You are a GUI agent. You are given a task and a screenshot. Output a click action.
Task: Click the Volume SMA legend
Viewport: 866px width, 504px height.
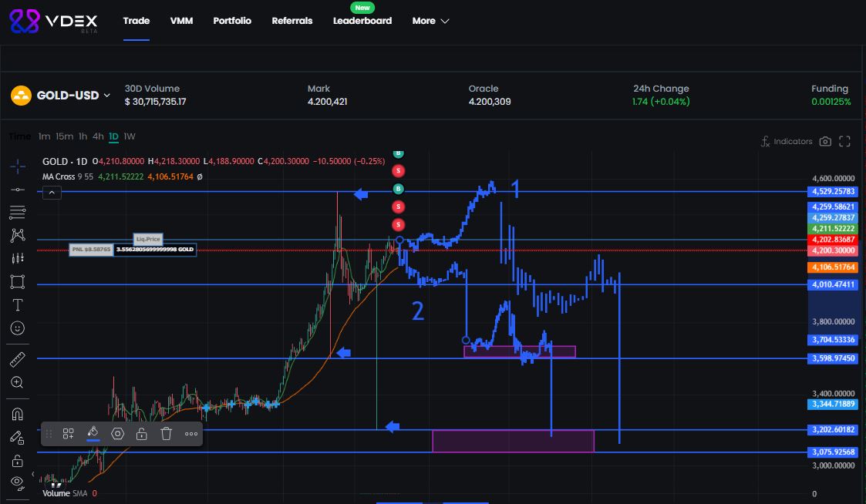[65, 493]
